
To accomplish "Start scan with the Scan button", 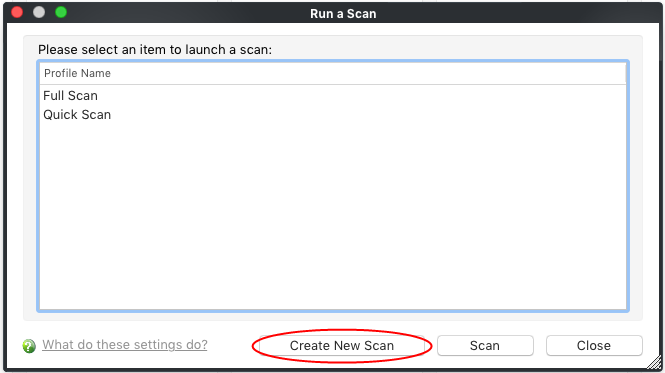I will [x=485, y=345].
